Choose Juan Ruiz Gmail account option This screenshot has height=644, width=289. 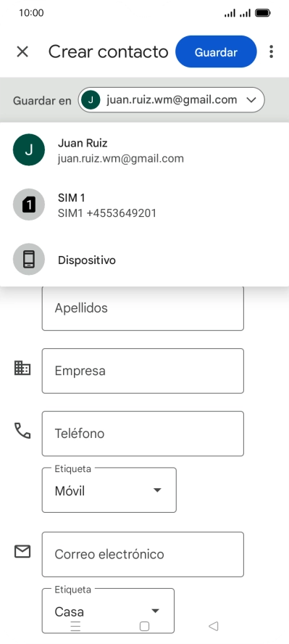pos(144,150)
